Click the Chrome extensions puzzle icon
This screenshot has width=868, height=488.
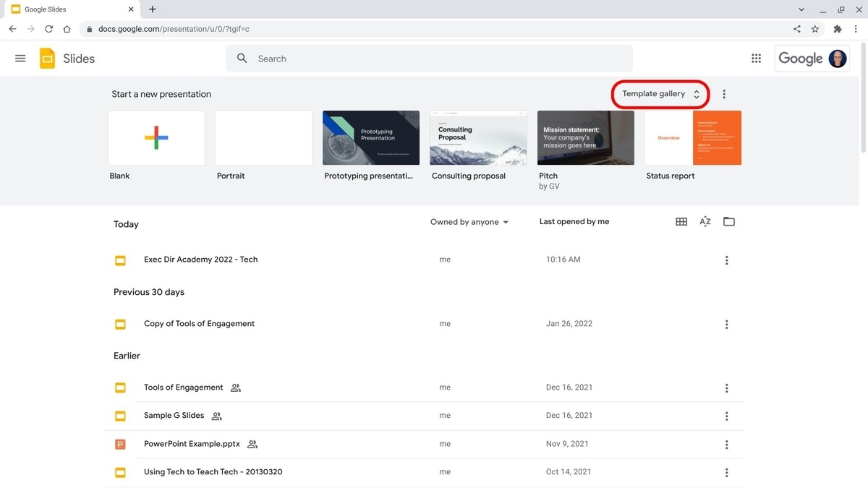pos(837,29)
